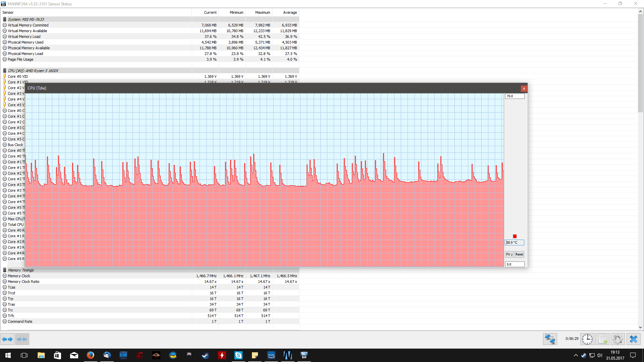Image resolution: width=644 pixels, height=362 pixels.
Task: Click the expand columns arrows button
Action: [7, 339]
